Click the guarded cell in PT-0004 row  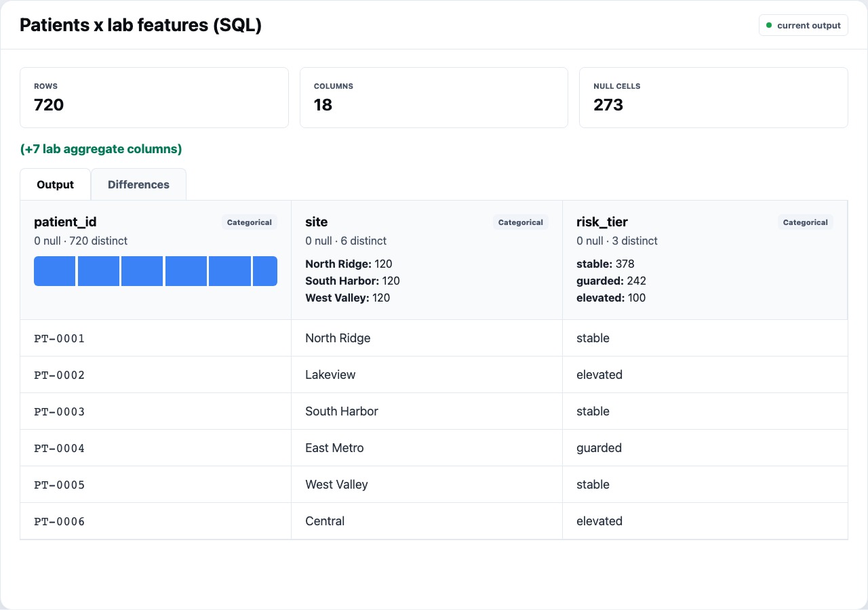coord(705,448)
